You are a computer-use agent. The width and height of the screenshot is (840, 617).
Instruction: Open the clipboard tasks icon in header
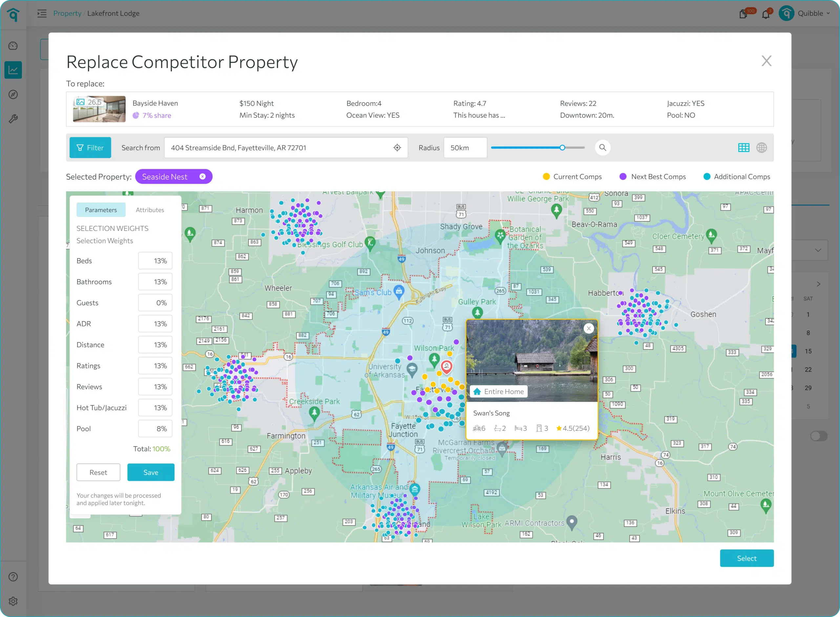pos(743,14)
